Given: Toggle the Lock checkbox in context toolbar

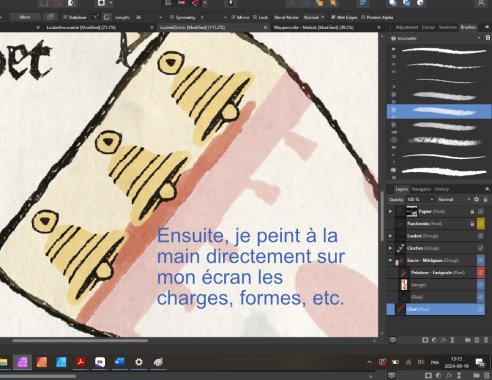Looking at the screenshot, I should 255,17.
